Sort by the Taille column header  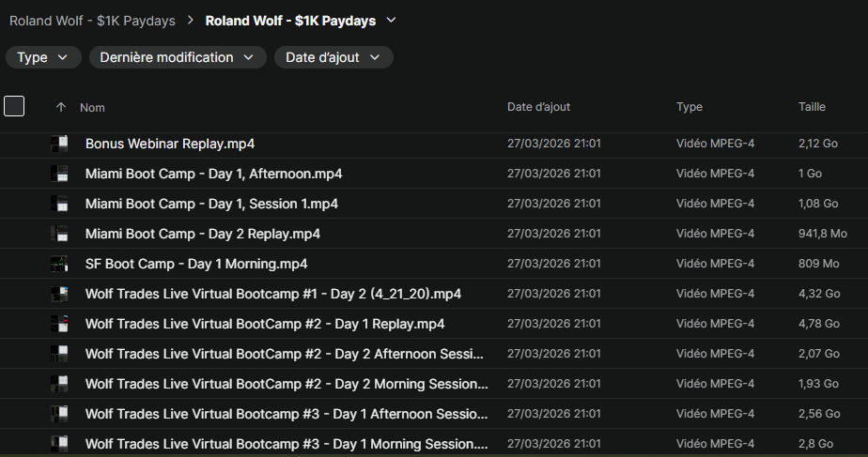(x=812, y=107)
